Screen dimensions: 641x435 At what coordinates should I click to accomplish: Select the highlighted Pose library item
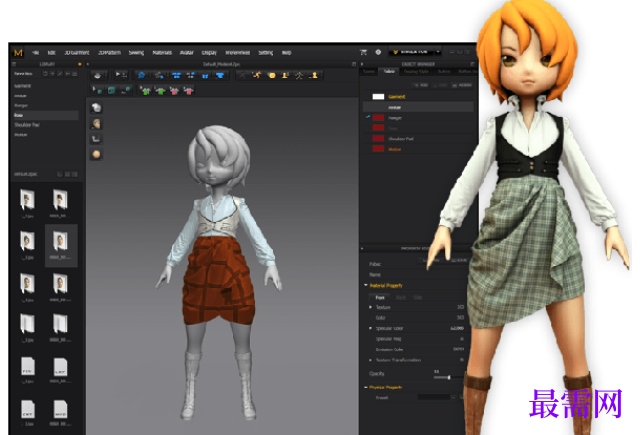tap(45, 115)
